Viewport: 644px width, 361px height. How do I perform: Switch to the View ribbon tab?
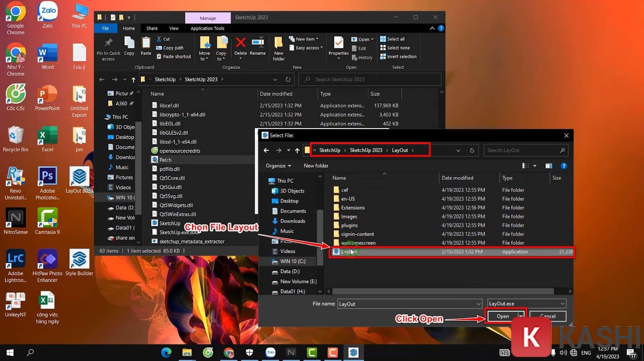point(174,28)
